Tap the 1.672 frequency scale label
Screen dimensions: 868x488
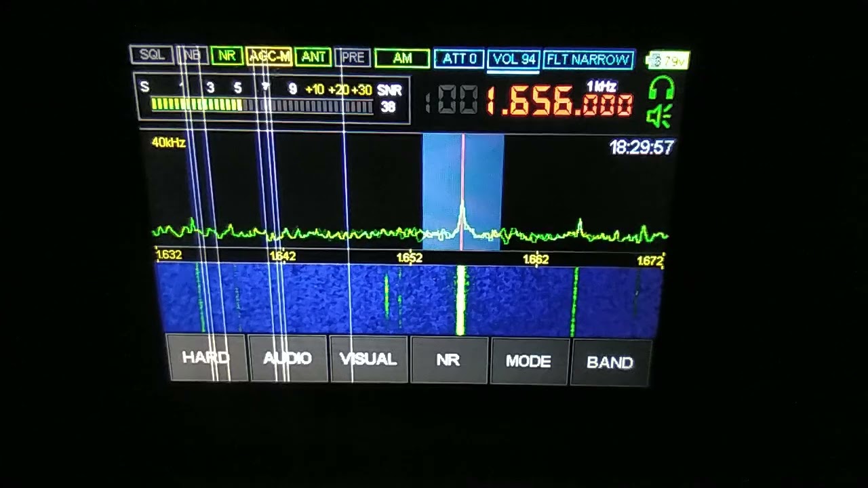[650, 260]
